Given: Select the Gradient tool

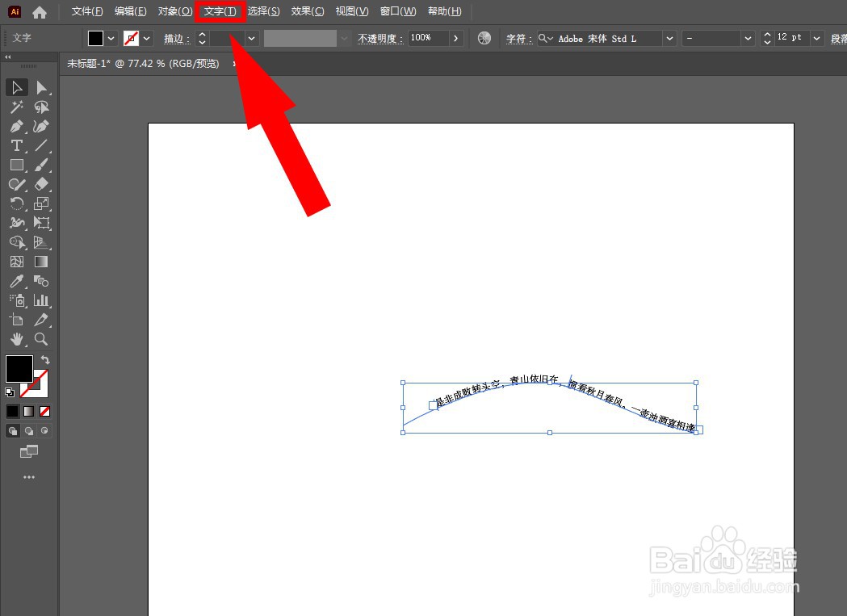Looking at the screenshot, I should [x=41, y=262].
